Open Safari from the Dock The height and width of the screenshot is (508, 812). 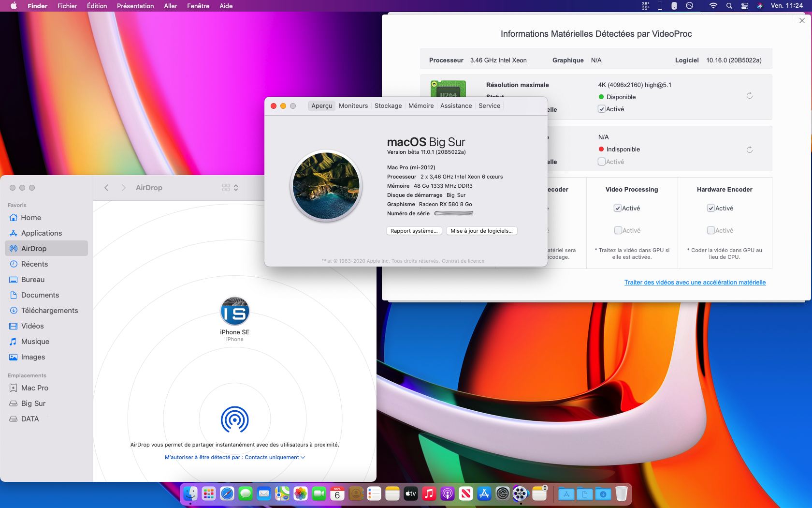click(227, 493)
